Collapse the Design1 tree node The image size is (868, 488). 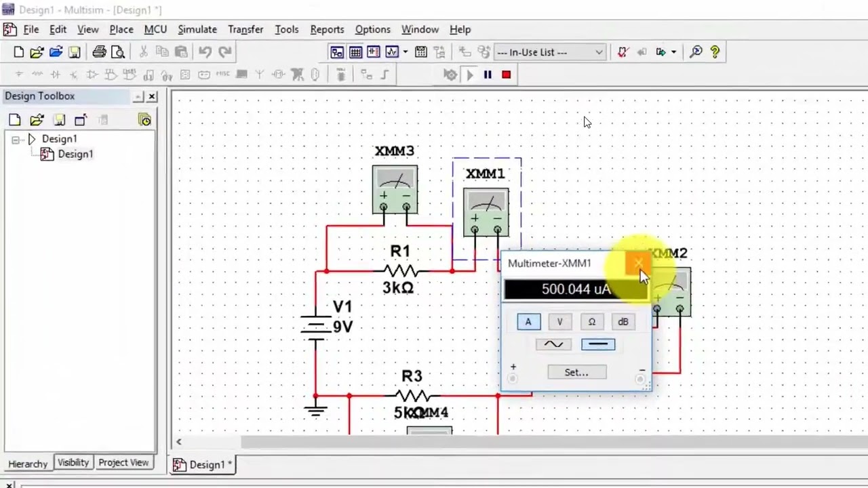(x=16, y=140)
